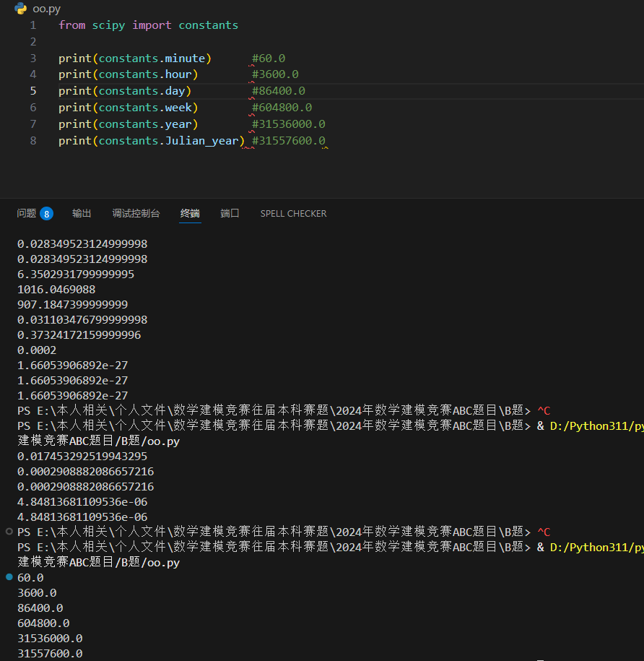Image resolution: width=644 pixels, height=661 pixels.
Task: Click line number 1 in the gutter
Action: [x=33, y=25]
